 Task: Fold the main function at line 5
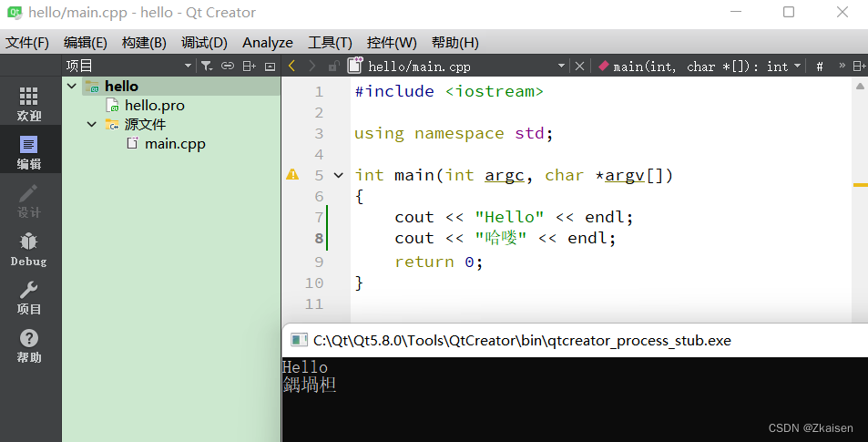[338, 176]
